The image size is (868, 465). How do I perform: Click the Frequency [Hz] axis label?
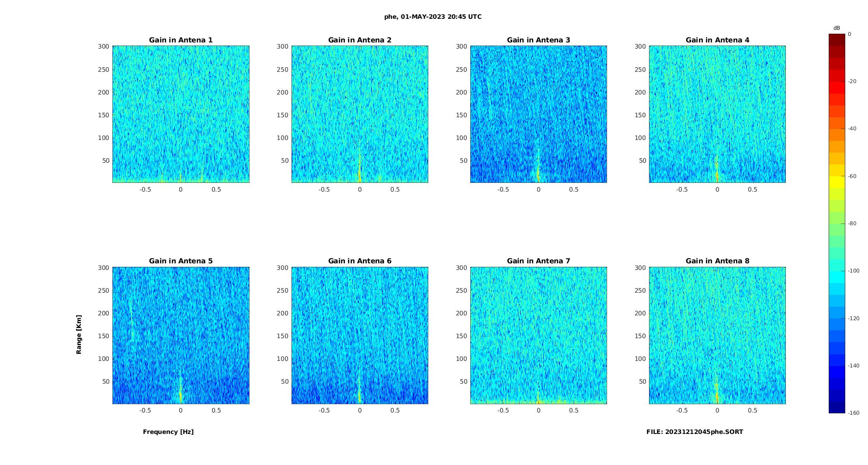(x=168, y=432)
